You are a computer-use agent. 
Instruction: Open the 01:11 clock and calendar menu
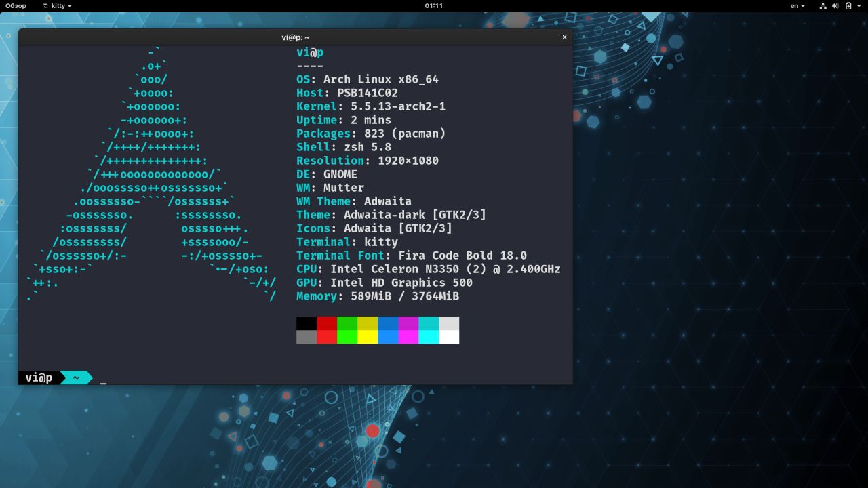(x=434, y=5)
